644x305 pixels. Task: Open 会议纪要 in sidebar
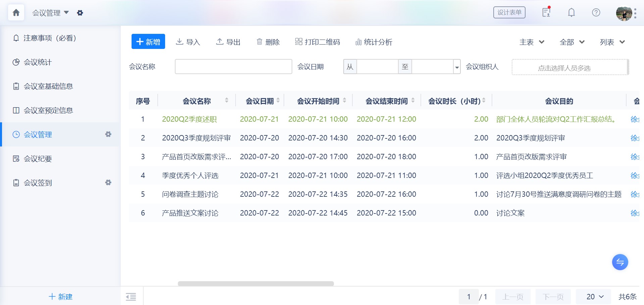pyautogui.click(x=60, y=159)
